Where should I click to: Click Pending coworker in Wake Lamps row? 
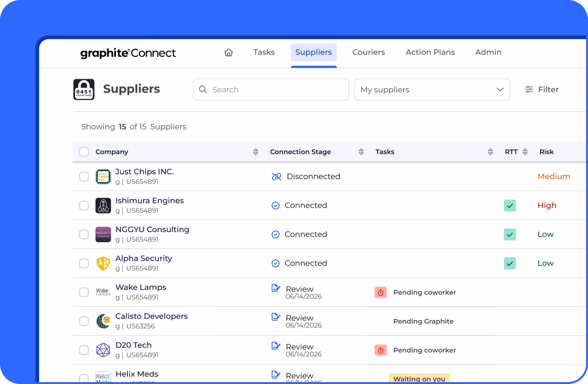point(425,292)
